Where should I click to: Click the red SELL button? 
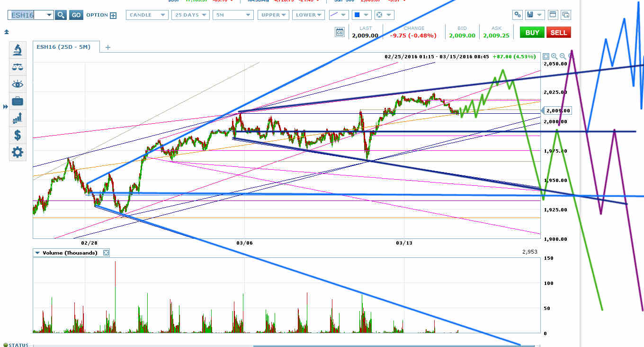pyautogui.click(x=558, y=32)
